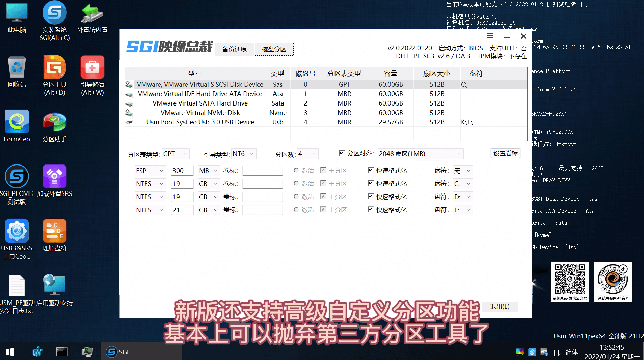Open the 分区数 dropdown showing 4
644x360 pixels.
(307, 154)
